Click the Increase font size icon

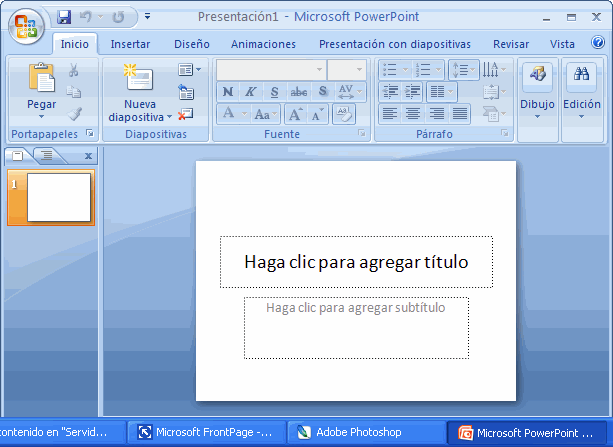click(x=295, y=114)
